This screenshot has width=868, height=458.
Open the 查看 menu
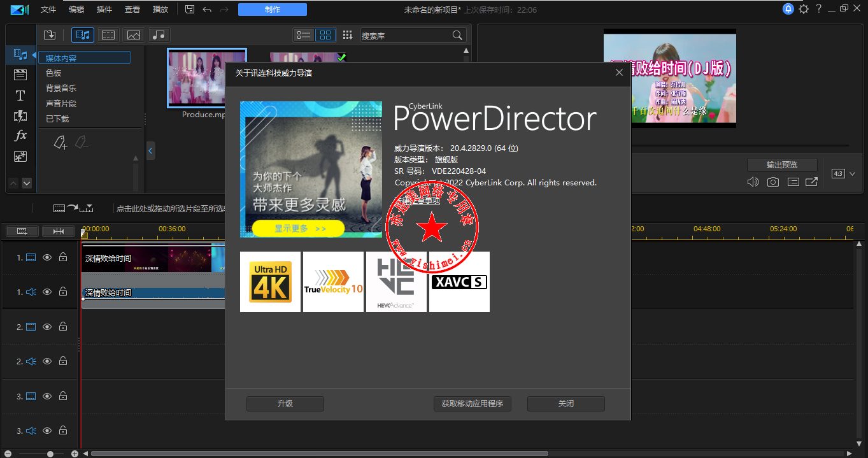pos(132,10)
